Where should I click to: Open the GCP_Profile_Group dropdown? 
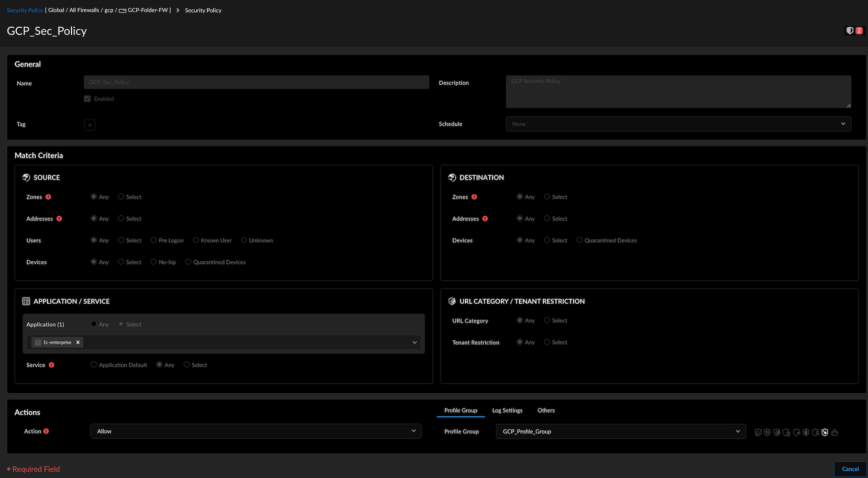[x=620, y=432]
